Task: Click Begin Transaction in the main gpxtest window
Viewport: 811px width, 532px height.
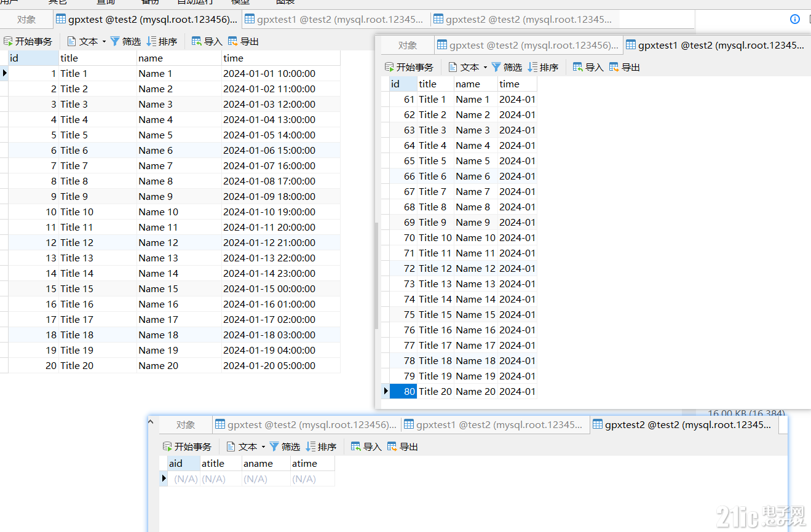Action: [x=28, y=42]
